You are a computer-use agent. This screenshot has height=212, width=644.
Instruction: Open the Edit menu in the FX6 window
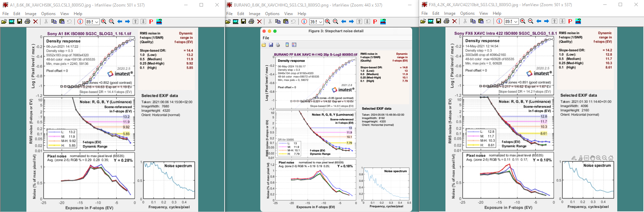[x=436, y=13]
